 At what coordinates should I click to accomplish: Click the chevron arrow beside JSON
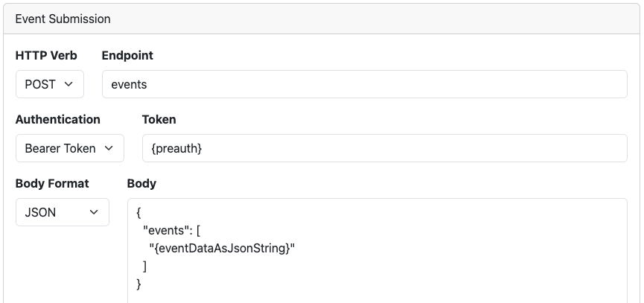click(x=94, y=212)
